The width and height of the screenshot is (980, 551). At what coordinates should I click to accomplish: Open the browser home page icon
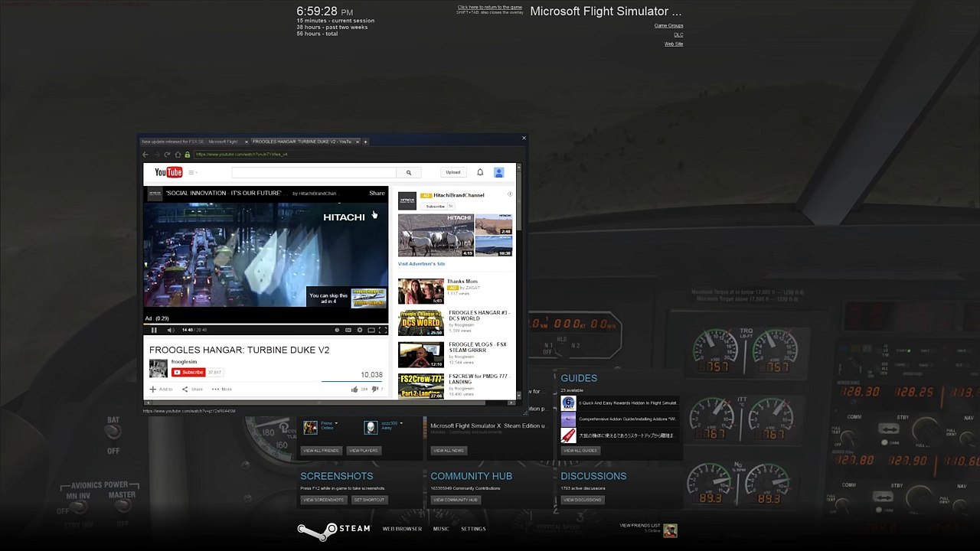pos(178,155)
